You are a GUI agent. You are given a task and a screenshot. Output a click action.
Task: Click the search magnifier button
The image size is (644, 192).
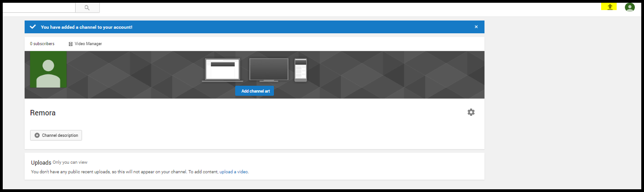click(x=87, y=8)
